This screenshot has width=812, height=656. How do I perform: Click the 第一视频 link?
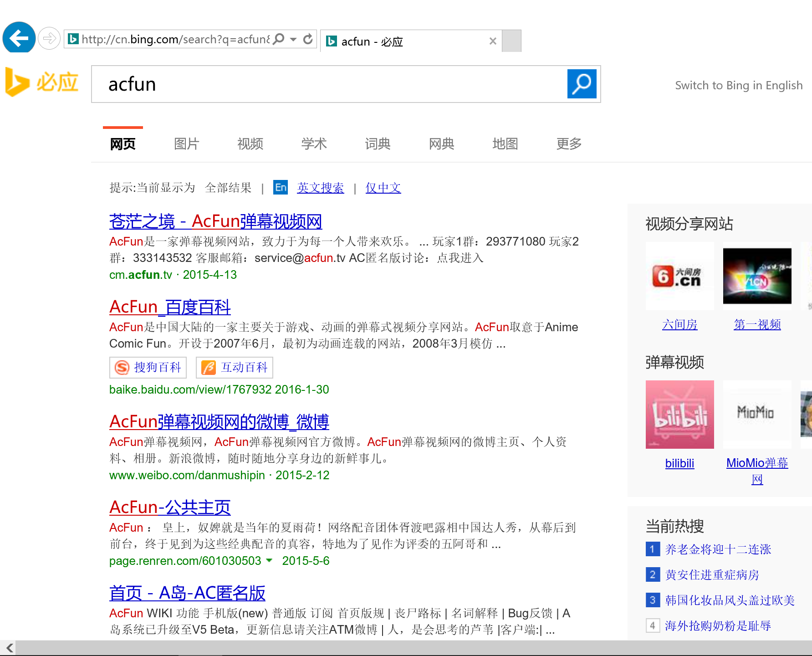pos(757,324)
